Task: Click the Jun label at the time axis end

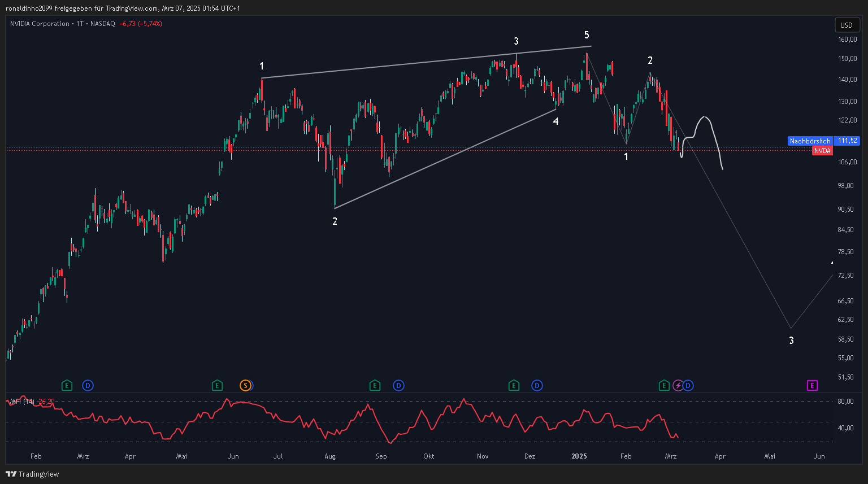Action: click(819, 456)
